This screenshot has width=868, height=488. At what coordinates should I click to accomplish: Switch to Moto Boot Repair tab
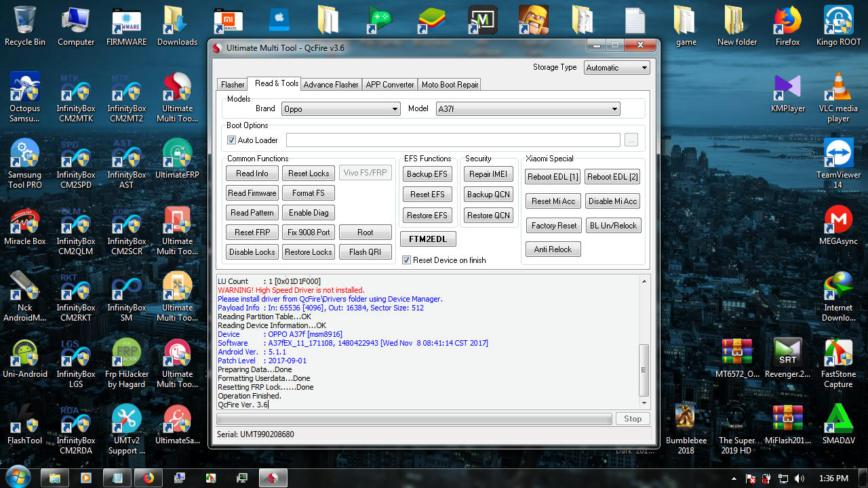click(x=450, y=85)
